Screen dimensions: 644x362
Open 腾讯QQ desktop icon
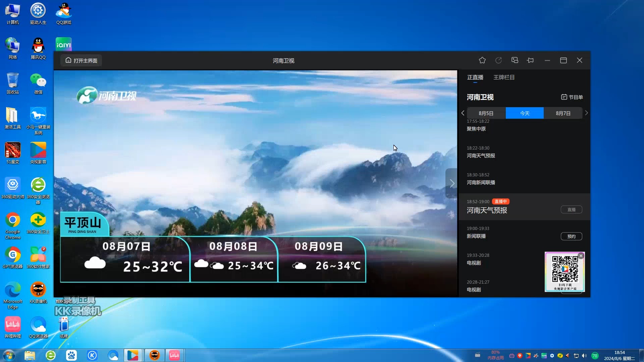[x=38, y=49]
